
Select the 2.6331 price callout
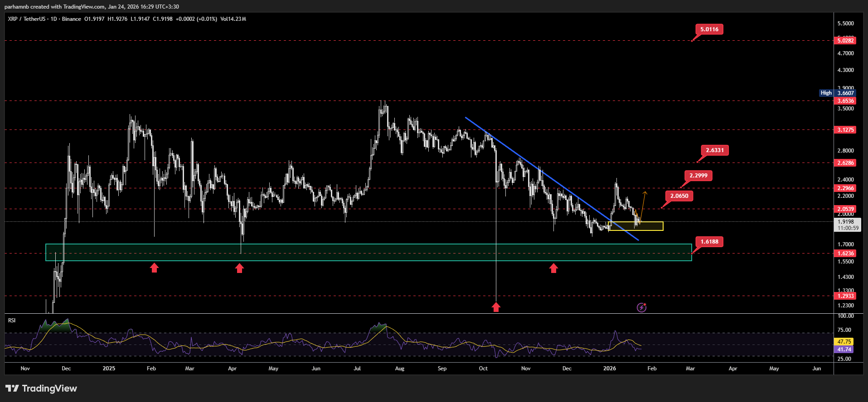(x=714, y=150)
